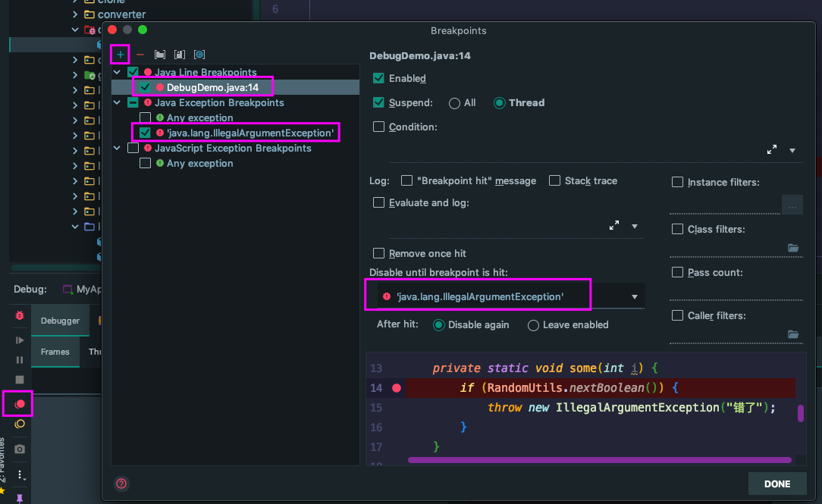Collapse the JavaScript Exception Breakpoints group
This screenshot has width=822, height=504.
(118, 148)
